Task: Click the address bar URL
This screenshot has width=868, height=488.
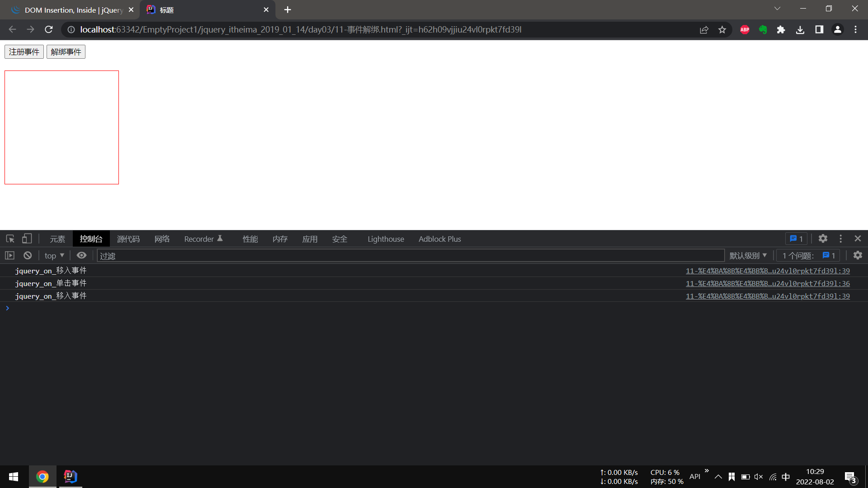Action: point(301,29)
